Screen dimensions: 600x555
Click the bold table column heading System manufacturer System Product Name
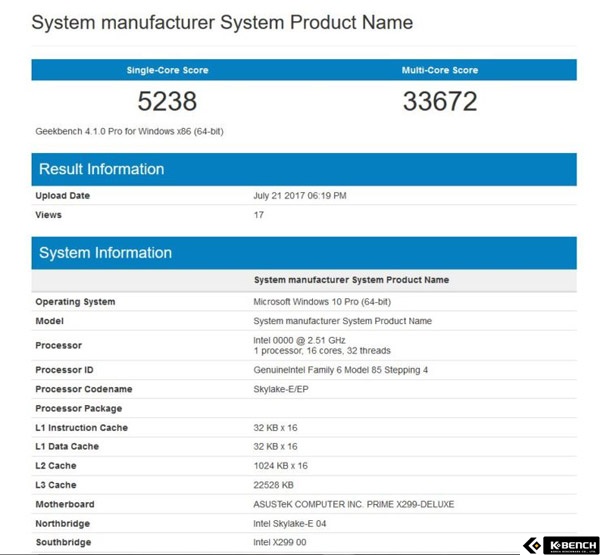351,280
